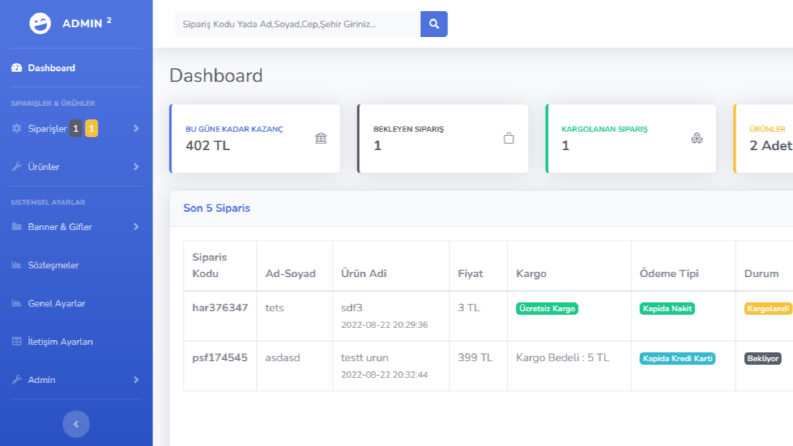793x446 pixels.
Task: Click the Bekliyor status badge
Action: [x=763, y=359]
